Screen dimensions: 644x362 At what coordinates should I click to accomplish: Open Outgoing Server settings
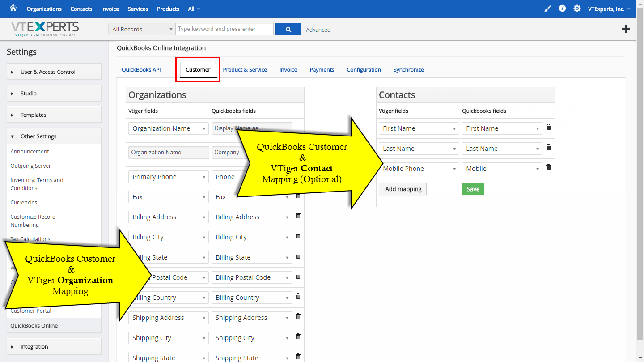point(31,166)
